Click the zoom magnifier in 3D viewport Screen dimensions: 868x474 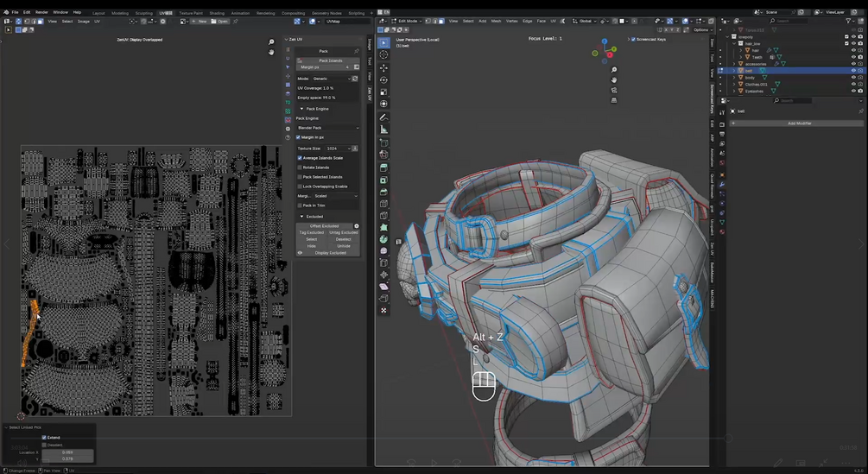614,70
